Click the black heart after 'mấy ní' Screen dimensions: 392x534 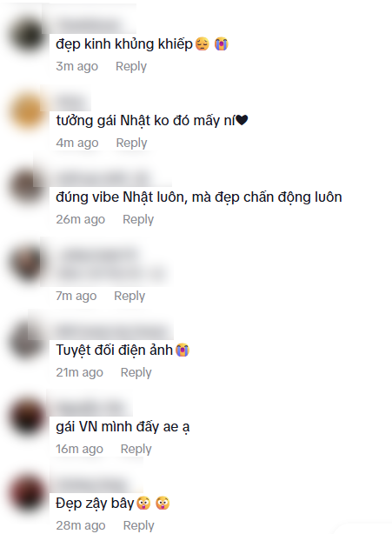[x=242, y=120]
